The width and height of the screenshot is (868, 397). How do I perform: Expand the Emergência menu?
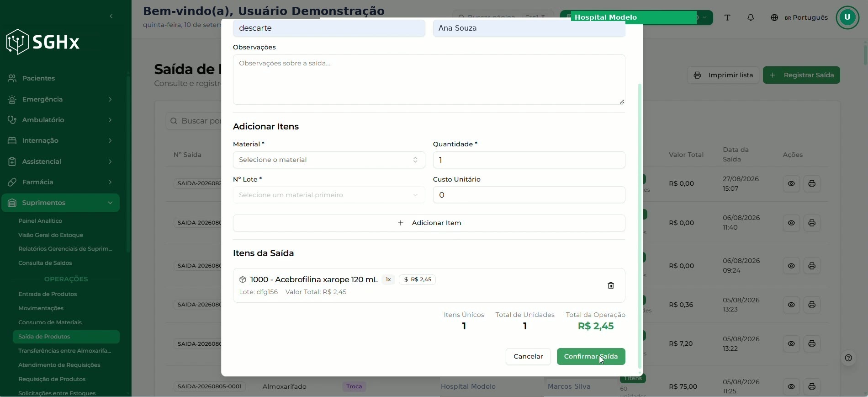point(60,99)
